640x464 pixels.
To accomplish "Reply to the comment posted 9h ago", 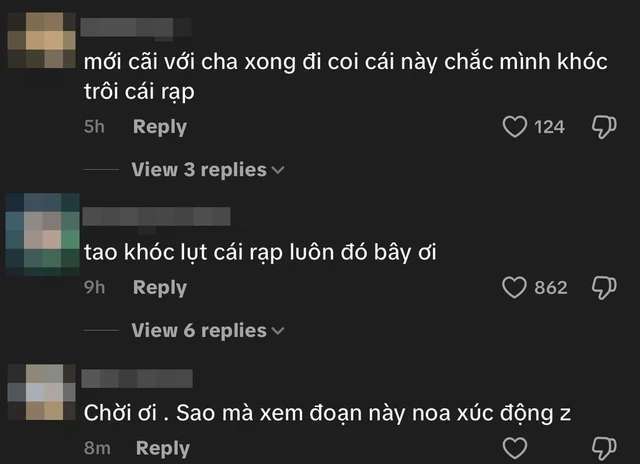I will coord(160,288).
